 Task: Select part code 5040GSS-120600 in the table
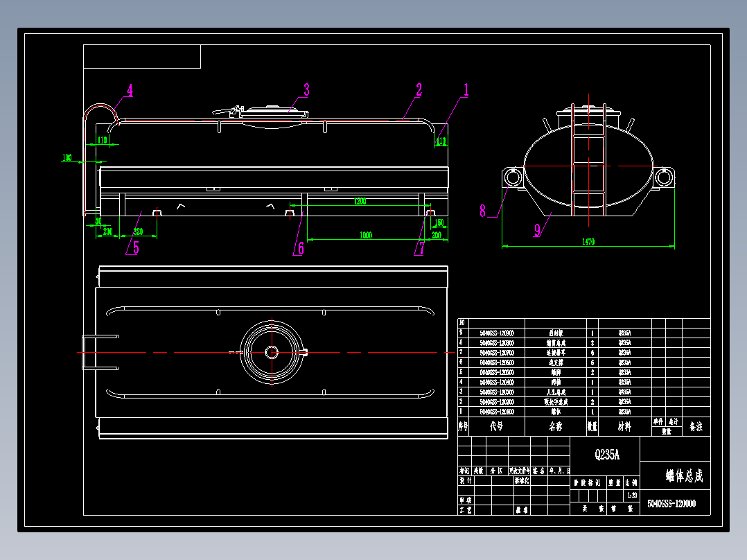coord(497,362)
